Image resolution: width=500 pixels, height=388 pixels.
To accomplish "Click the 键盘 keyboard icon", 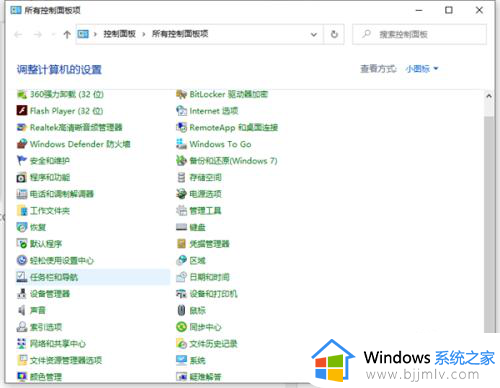I will pos(181,227).
